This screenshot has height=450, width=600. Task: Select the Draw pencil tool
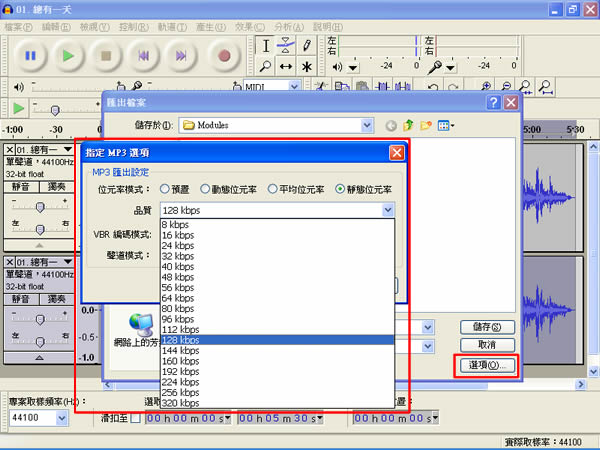(307, 46)
